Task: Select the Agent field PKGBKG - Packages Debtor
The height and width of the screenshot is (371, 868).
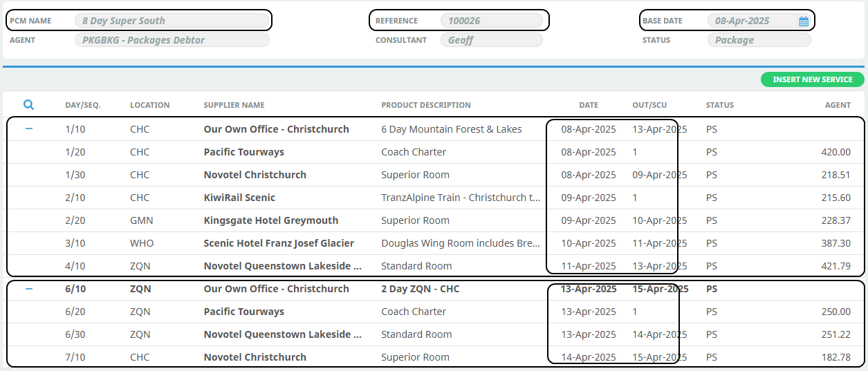Action: [x=172, y=40]
